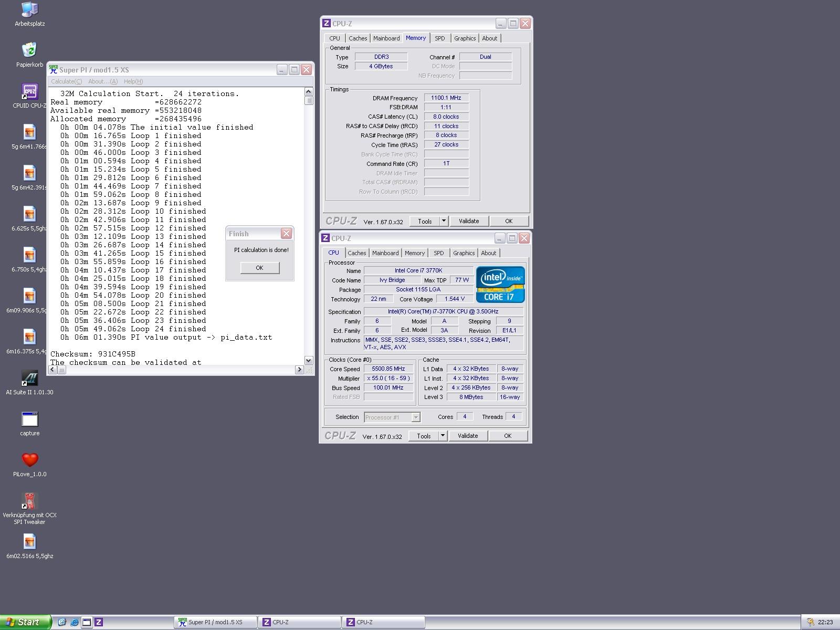Select the 6m09.906s image file icon
The image size is (840, 630).
29,296
